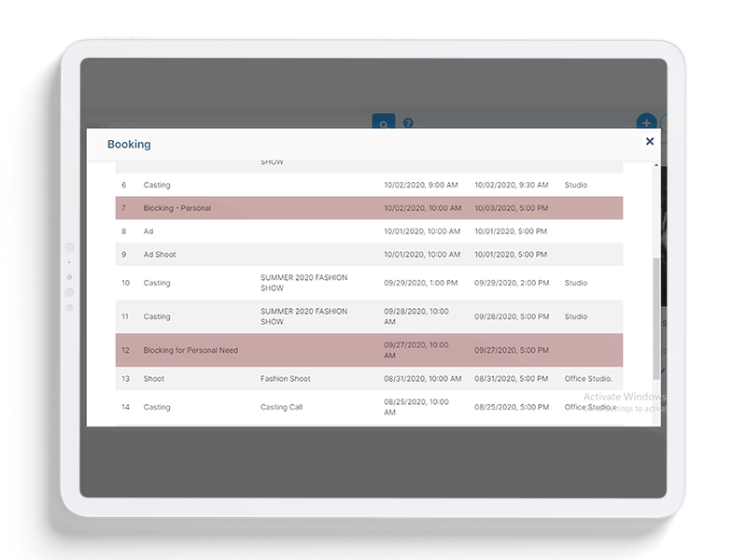Click the blue plus add button
747x560 pixels.
click(645, 122)
